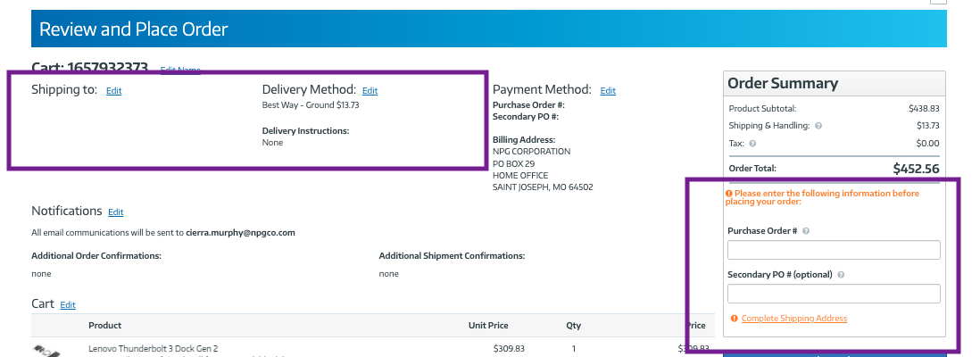Click the Secondary PO # help icon

841,275
